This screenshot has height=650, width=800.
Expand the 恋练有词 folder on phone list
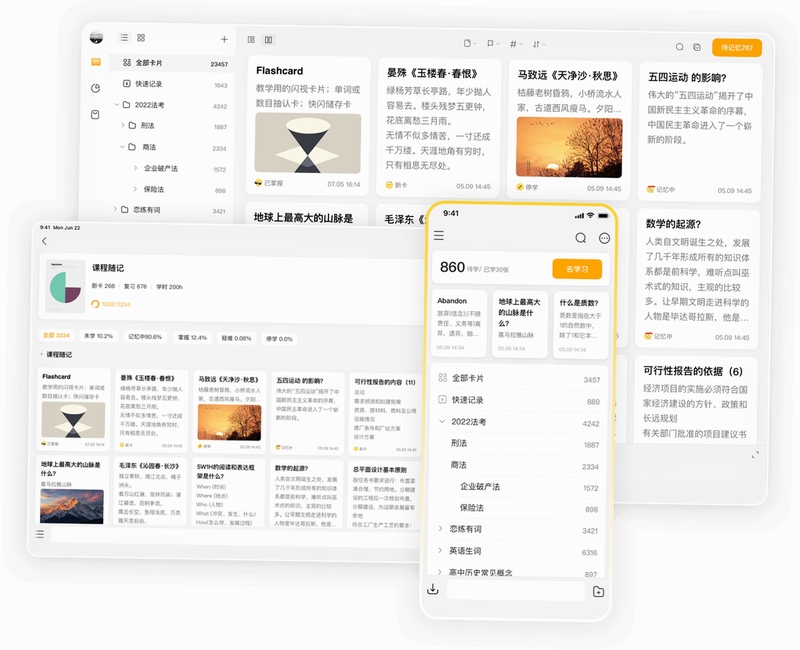pyautogui.click(x=440, y=529)
